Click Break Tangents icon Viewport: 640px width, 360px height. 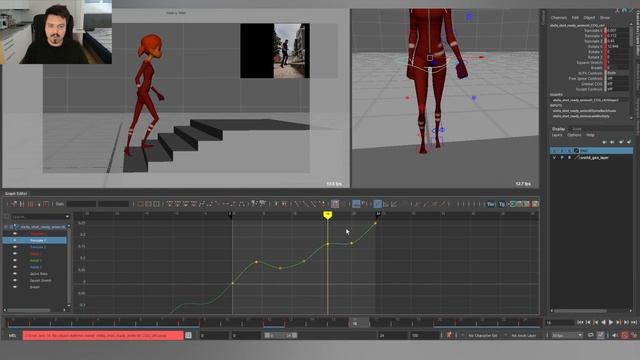click(x=276, y=204)
